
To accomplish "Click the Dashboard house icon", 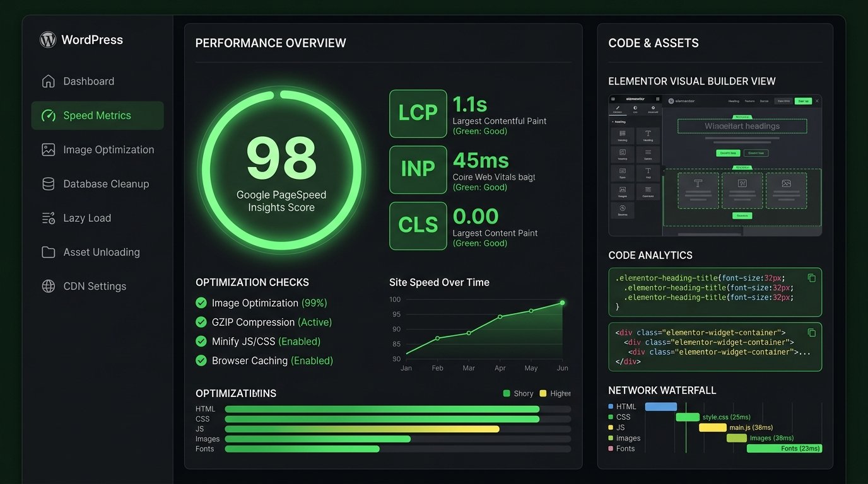I will (48, 81).
